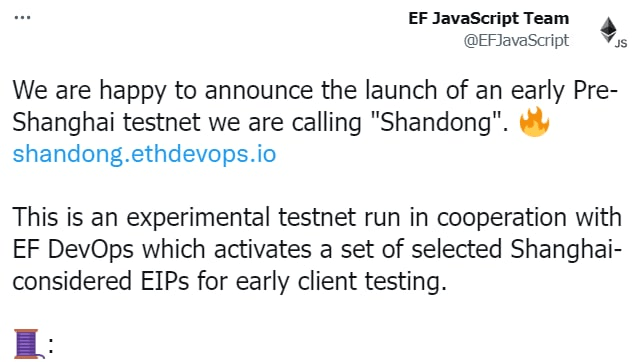
Task: Open the EF JavaScript Team profile name
Action: tap(488, 18)
